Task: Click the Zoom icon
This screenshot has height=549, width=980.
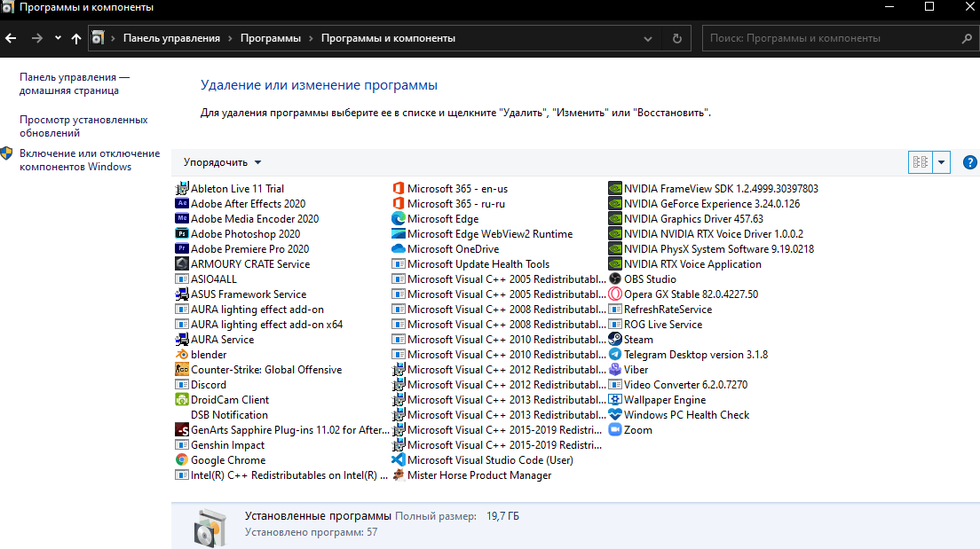Action: 615,429
